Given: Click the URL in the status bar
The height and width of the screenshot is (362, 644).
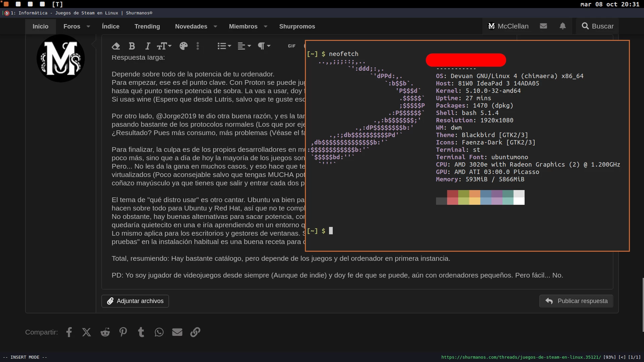Looking at the screenshot, I should (521, 357).
